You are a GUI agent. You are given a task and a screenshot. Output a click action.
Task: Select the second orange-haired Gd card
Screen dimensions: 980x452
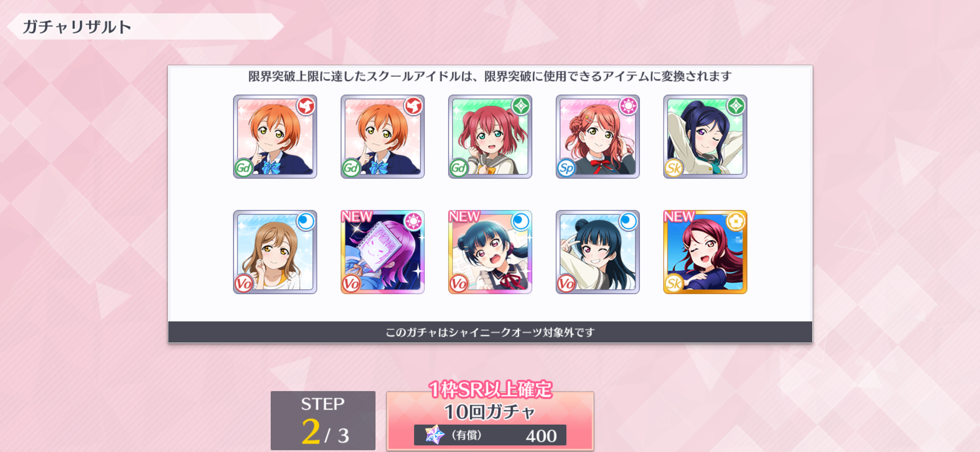[383, 136]
